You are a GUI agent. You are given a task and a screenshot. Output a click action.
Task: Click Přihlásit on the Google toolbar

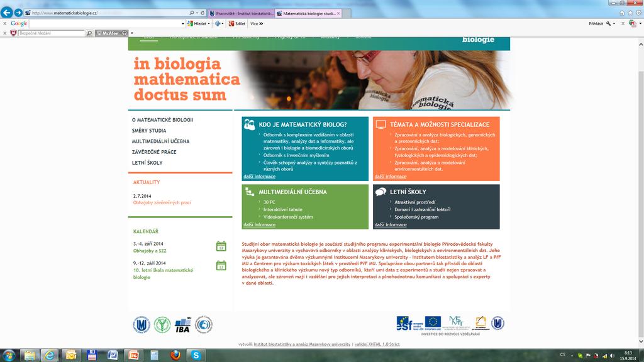[x=596, y=24]
